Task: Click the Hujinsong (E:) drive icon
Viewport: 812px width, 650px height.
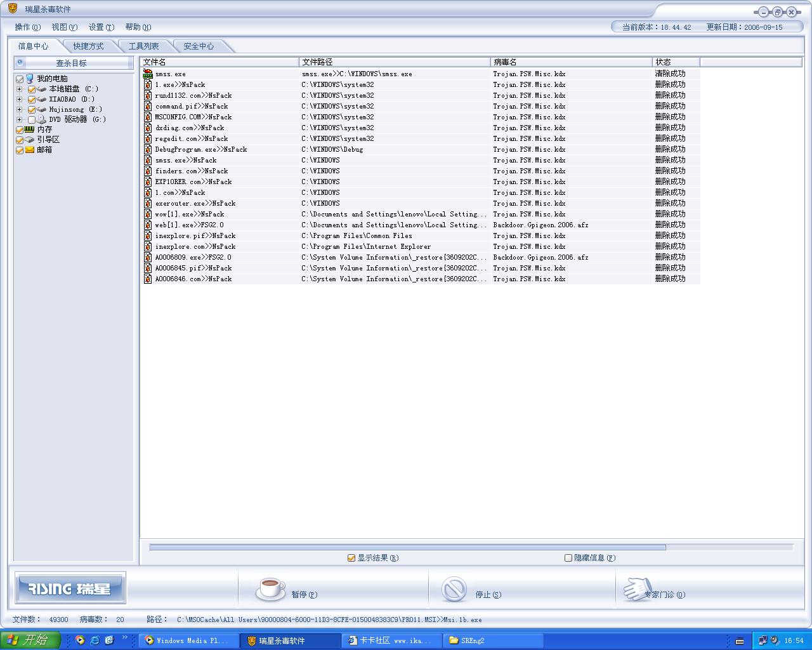Action: [x=42, y=109]
